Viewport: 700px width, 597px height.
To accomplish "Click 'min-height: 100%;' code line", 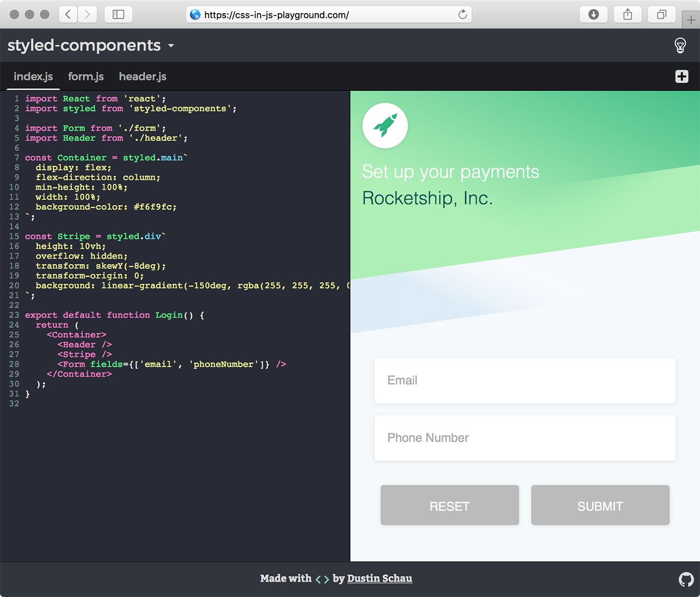I will click(82, 188).
